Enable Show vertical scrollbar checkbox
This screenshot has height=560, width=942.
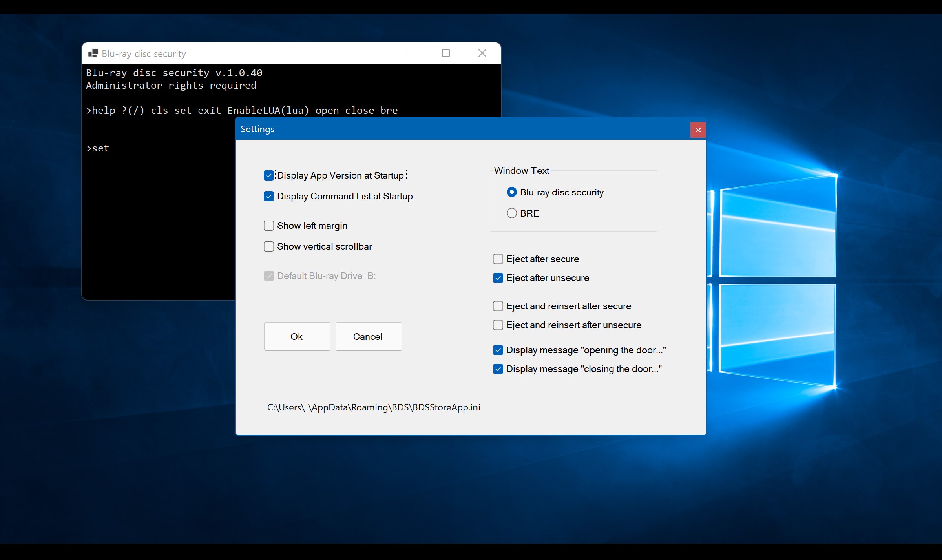pyautogui.click(x=269, y=246)
